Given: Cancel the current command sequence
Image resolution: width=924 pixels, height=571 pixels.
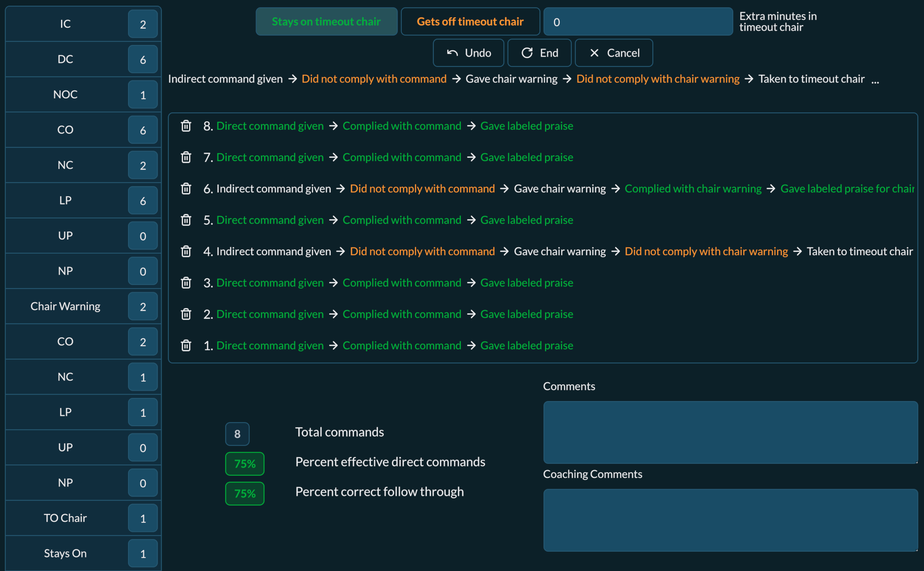Looking at the screenshot, I should (614, 53).
